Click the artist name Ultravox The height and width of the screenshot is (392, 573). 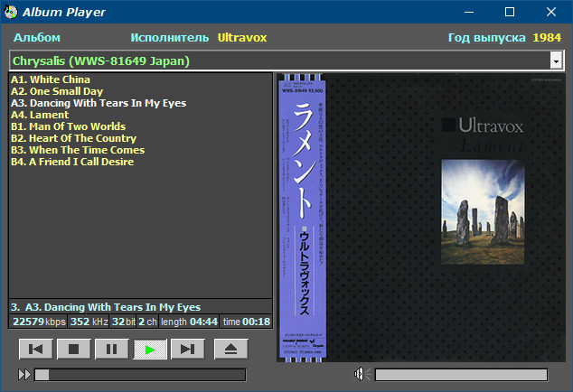242,38
